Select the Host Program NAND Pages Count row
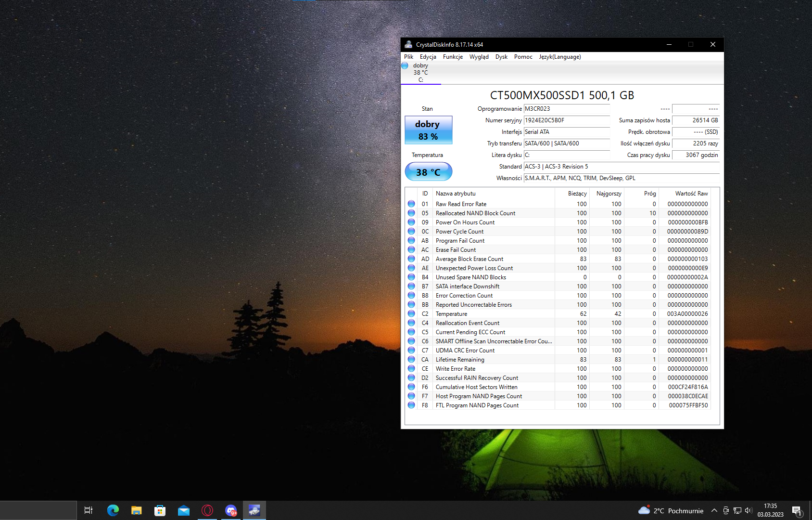 (x=558, y=396)
